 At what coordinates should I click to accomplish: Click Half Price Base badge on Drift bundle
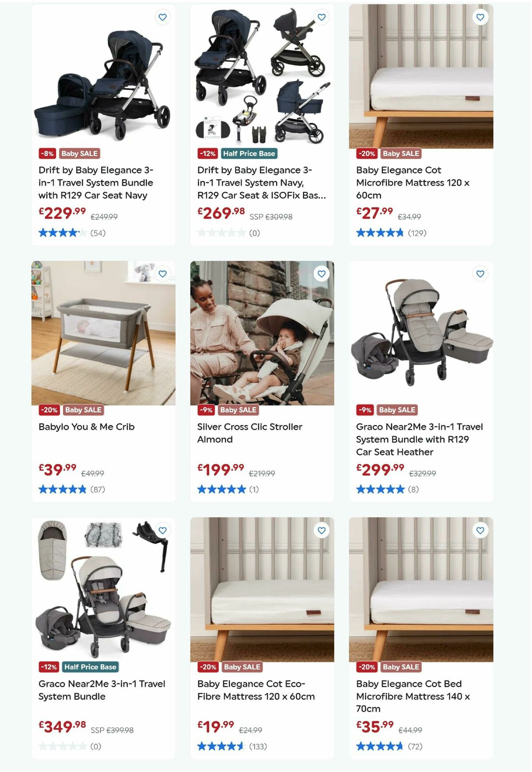click(249, 154)
